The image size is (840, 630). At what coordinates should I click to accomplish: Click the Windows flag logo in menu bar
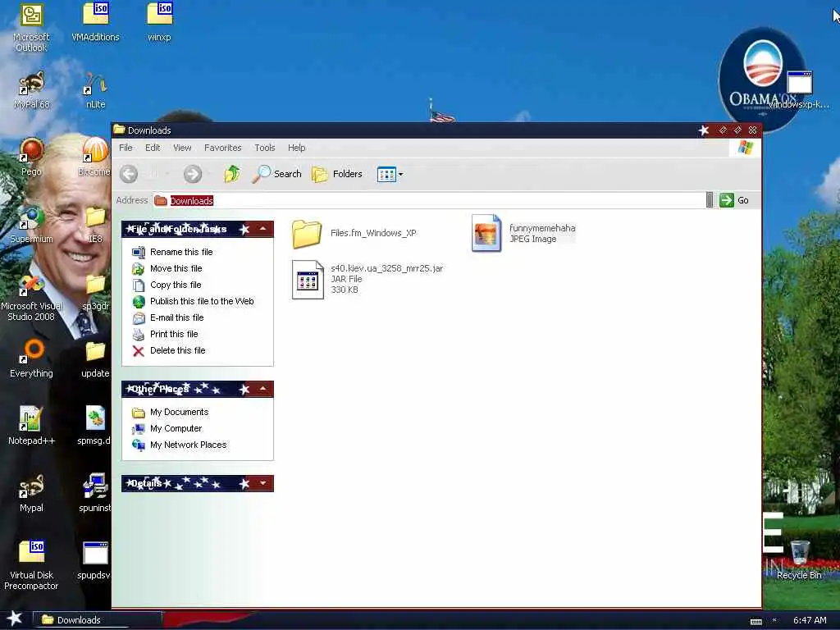click(745, 148)
